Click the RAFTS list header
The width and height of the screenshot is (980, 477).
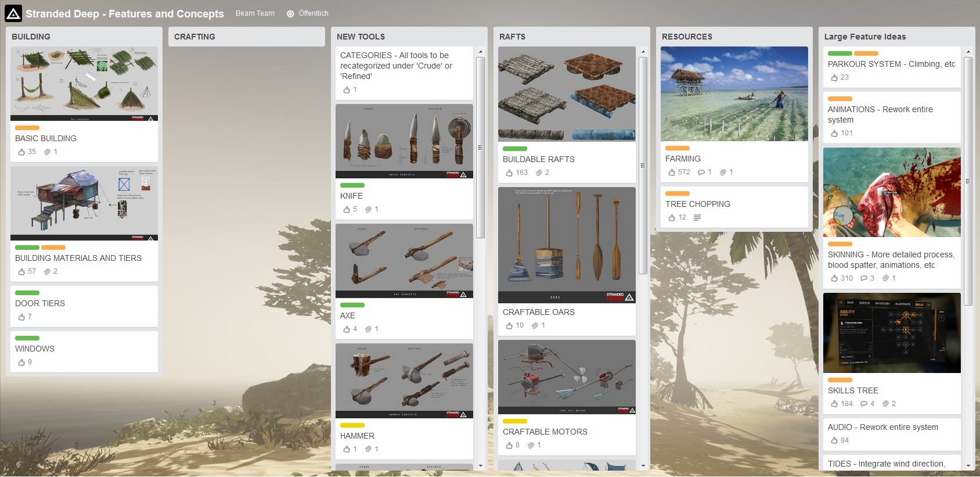[x=512, y=37]
